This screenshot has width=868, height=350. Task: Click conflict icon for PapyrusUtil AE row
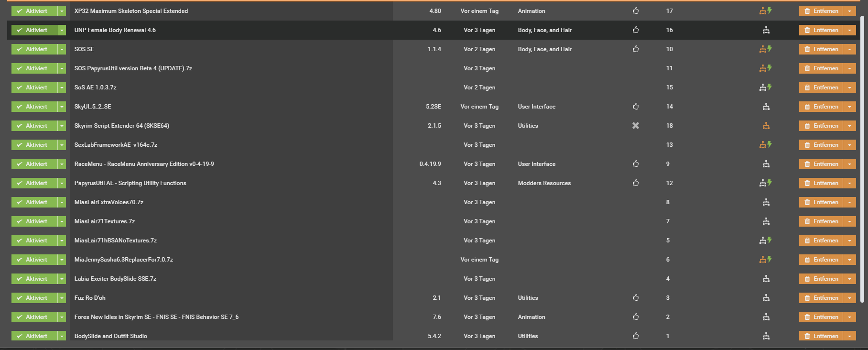765,183
